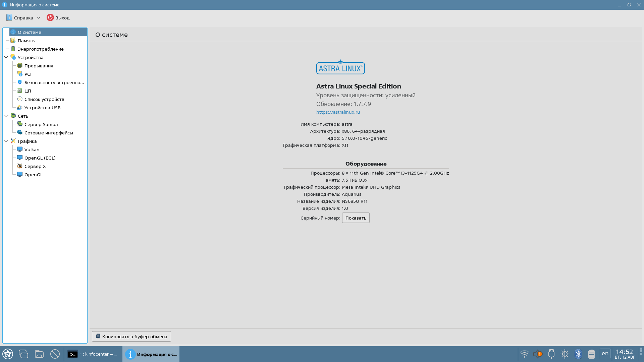The height and width of the screenshot is (362, 644).
Task: Click the PCI device icon
Action: 20,74
